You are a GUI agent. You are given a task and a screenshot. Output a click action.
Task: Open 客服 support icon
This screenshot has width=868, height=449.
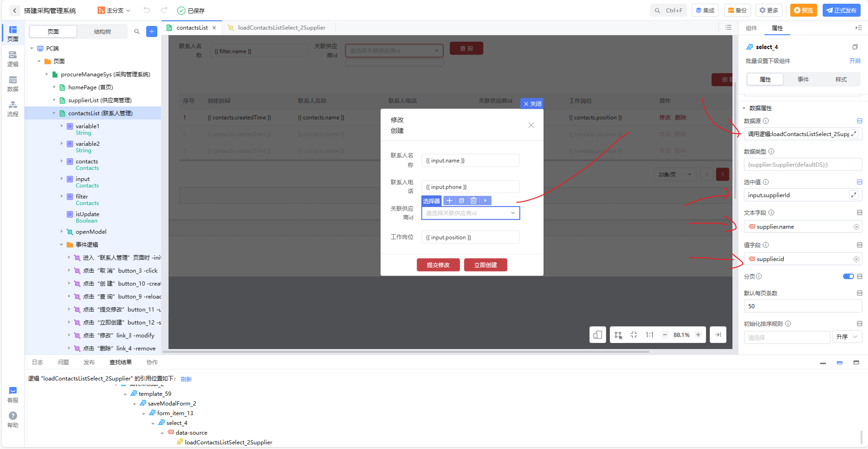tap(13, 395)
